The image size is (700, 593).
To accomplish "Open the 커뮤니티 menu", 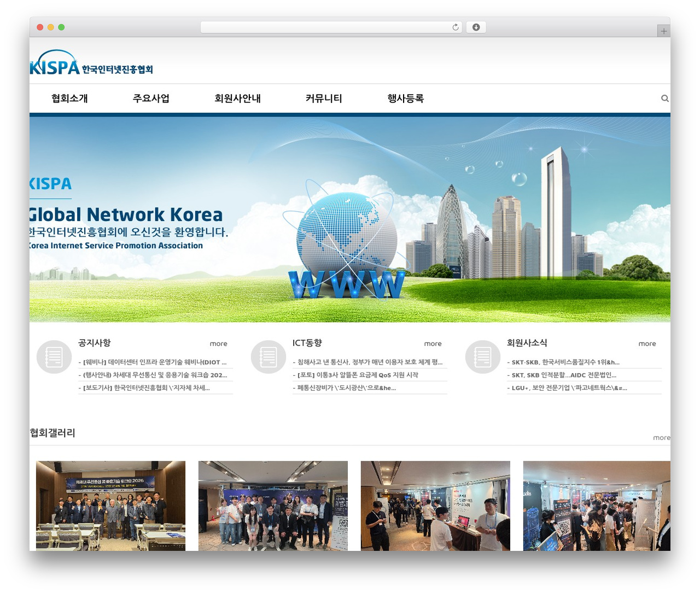I will click(324, 98).
